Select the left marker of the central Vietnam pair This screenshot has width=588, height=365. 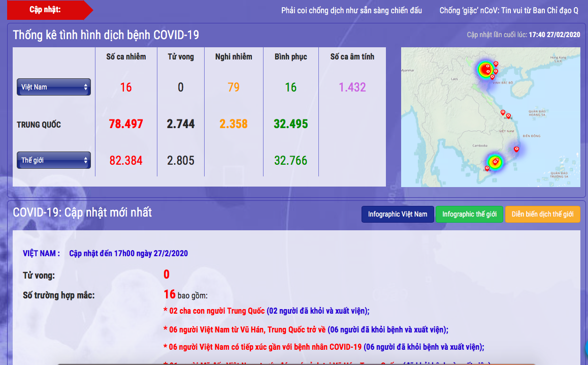[x=503, y=112]
